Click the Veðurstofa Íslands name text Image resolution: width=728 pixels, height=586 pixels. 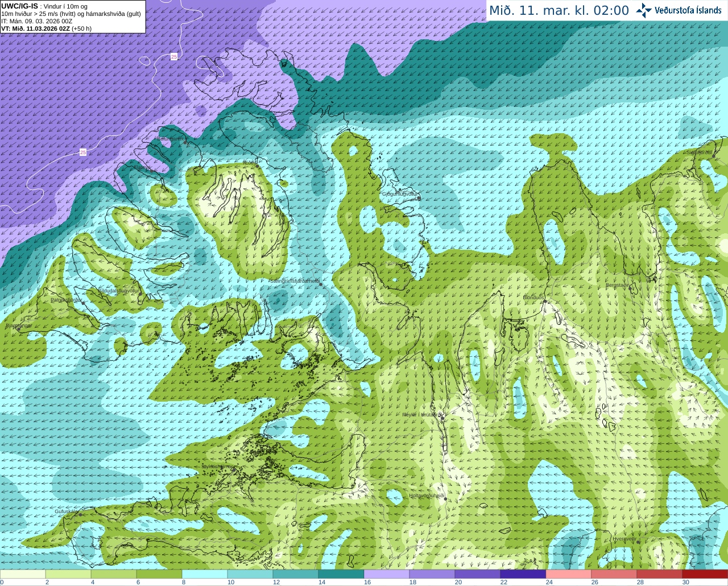(x=688, y=10)
